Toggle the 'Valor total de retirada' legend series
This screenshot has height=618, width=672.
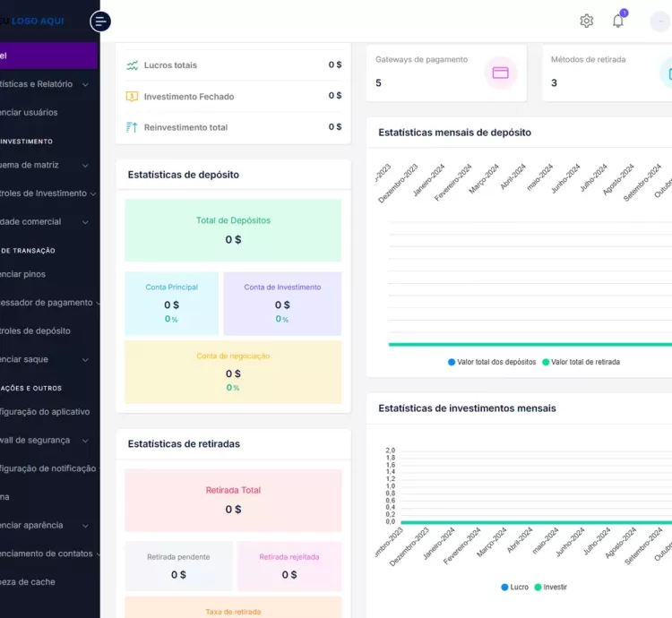(580, 362)
